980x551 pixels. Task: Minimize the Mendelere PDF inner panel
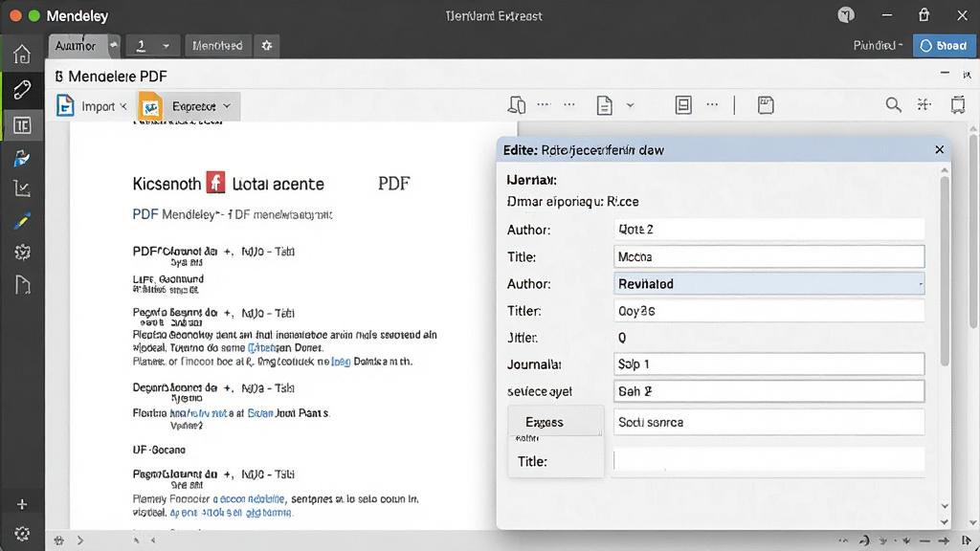(945, 74)
